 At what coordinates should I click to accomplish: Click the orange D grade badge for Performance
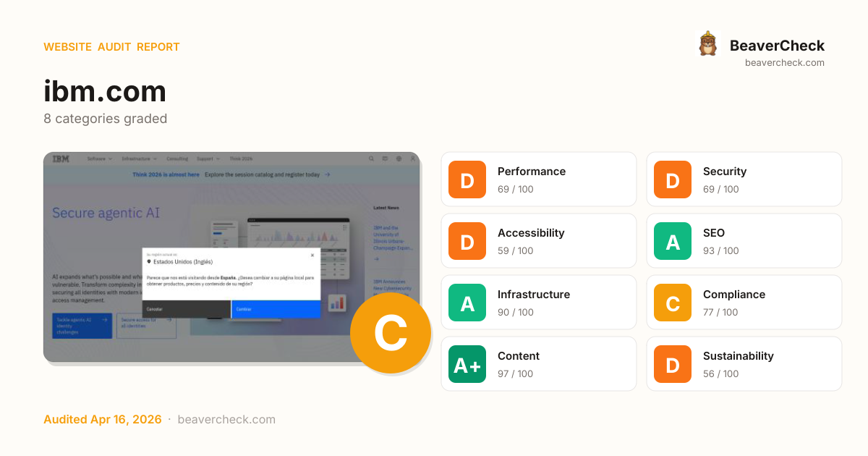point(467,180)
